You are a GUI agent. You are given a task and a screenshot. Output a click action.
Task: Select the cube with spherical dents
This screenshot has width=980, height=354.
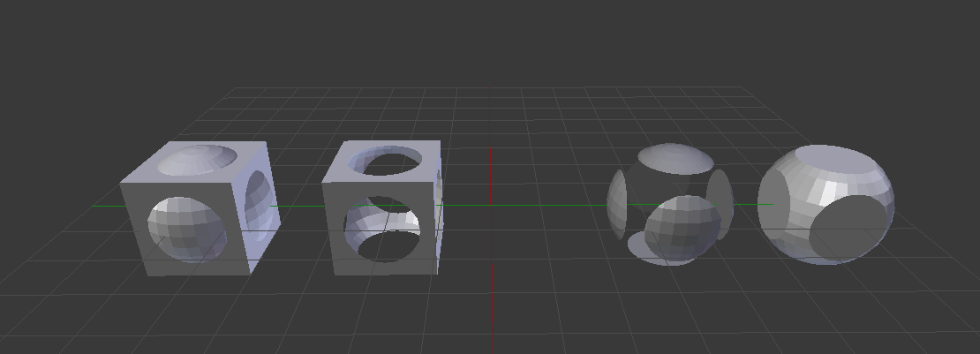[199, 208]
